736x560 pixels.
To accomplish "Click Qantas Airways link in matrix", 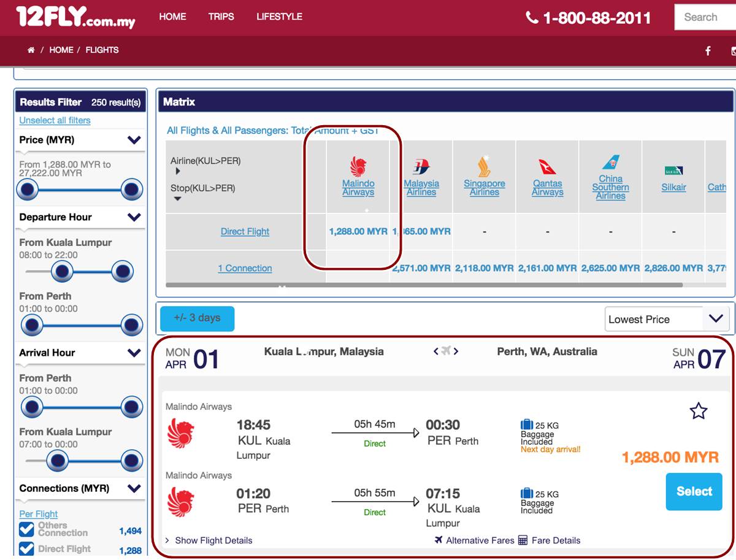I will 547,188.
